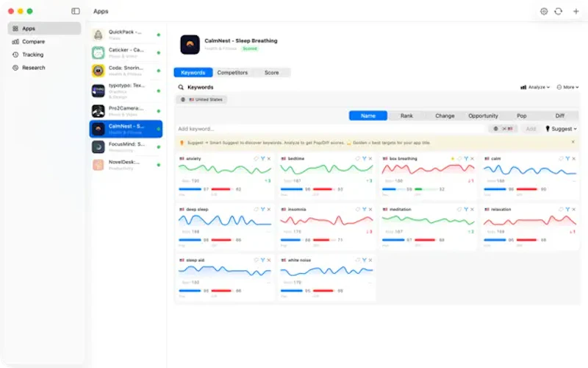Select Pro2Camera app icon

pos(98,111)
